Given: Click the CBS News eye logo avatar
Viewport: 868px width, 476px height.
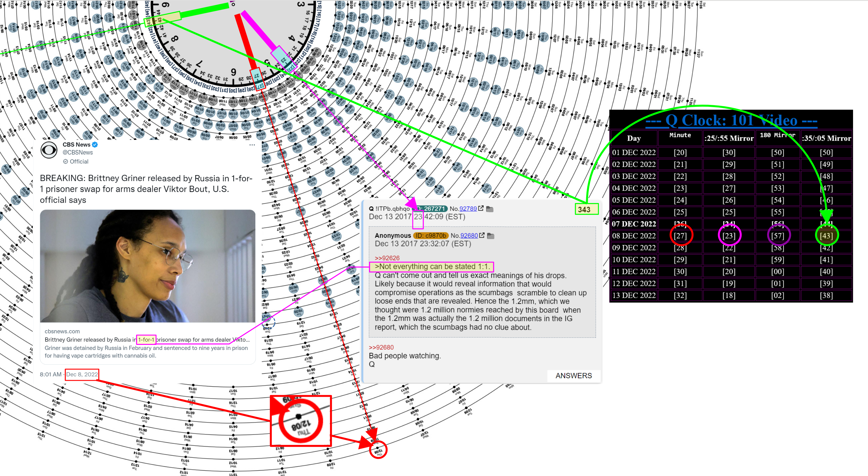Looking at the screenshot, I should [x=49, y=150].
